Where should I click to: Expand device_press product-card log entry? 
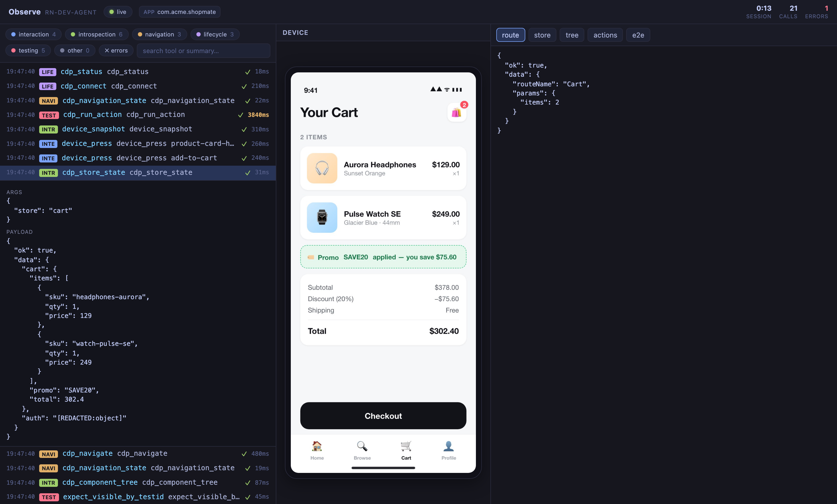pos(138,144)
